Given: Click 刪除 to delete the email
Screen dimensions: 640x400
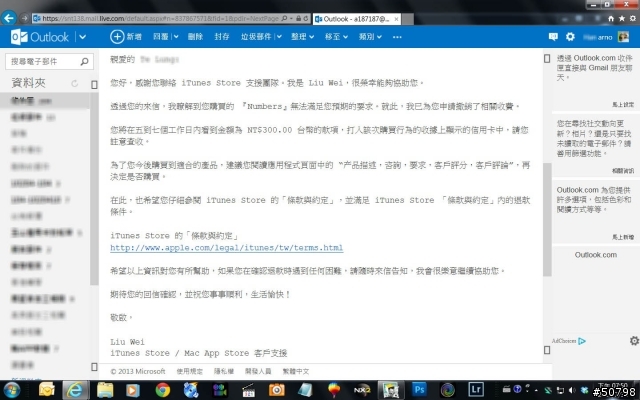Looking at the screenshot, I should (x=195, y=37).
